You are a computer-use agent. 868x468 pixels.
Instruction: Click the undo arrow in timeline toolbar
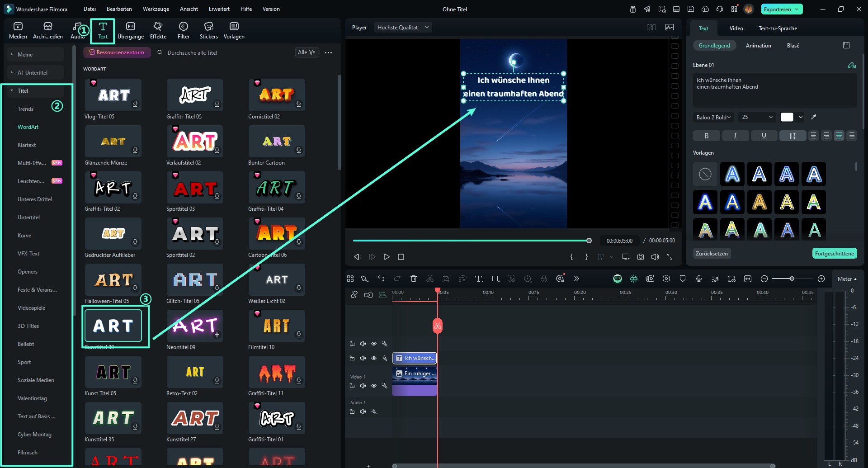click(381, 279)
